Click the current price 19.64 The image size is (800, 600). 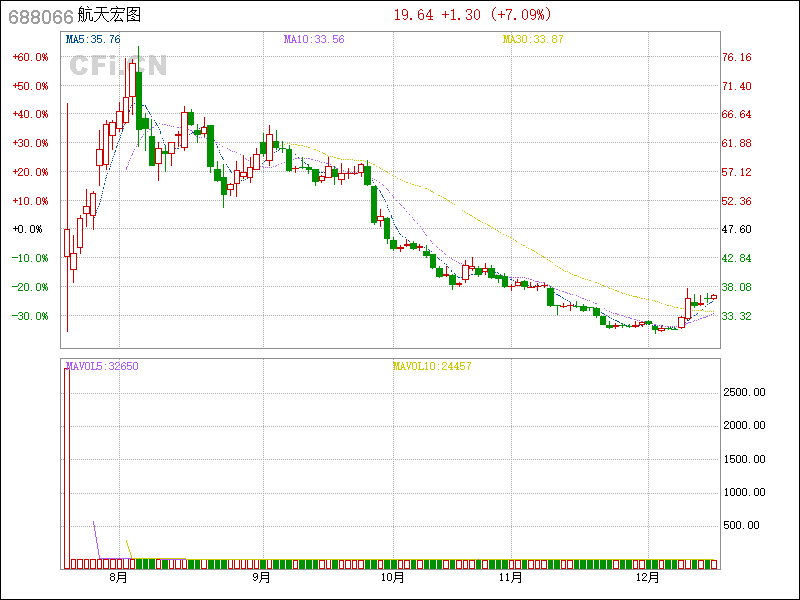click(414, 14)
